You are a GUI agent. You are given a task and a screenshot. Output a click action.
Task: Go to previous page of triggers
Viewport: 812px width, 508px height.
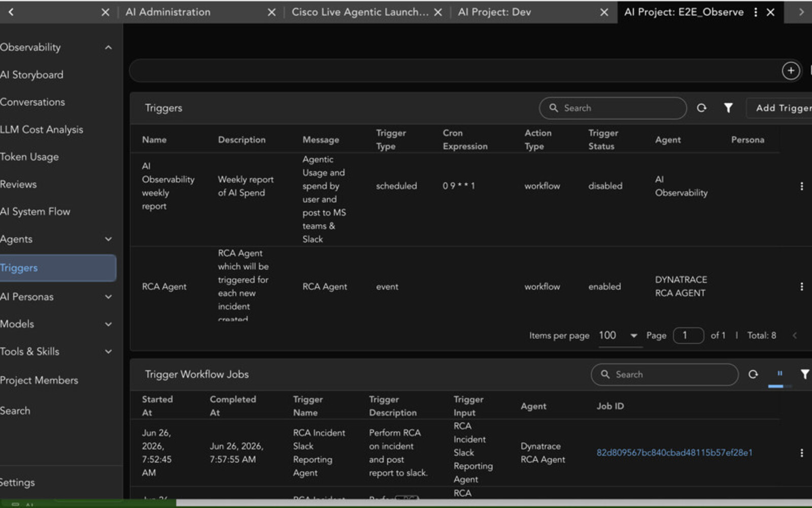(x=795, y=335)
